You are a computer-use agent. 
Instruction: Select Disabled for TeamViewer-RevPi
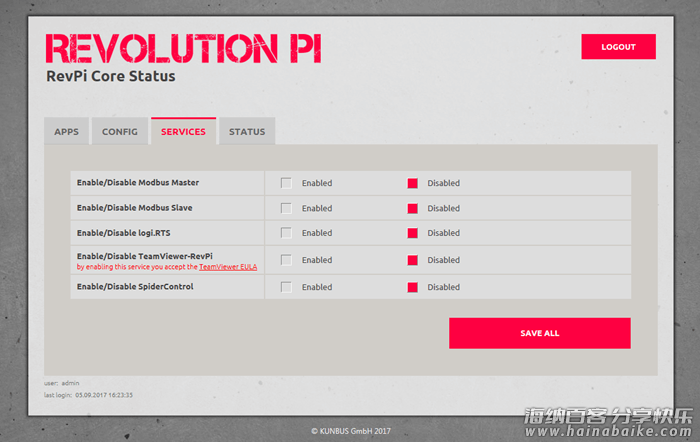point(412,260)
